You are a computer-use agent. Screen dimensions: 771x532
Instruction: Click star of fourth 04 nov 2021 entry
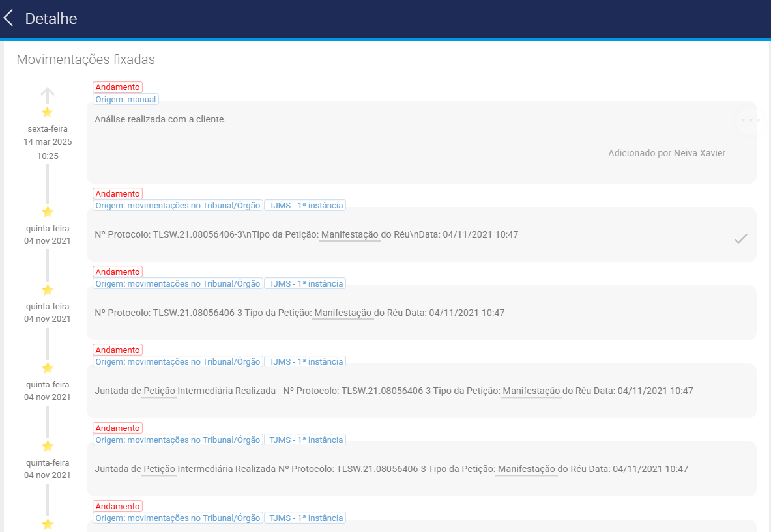point(47,446)
